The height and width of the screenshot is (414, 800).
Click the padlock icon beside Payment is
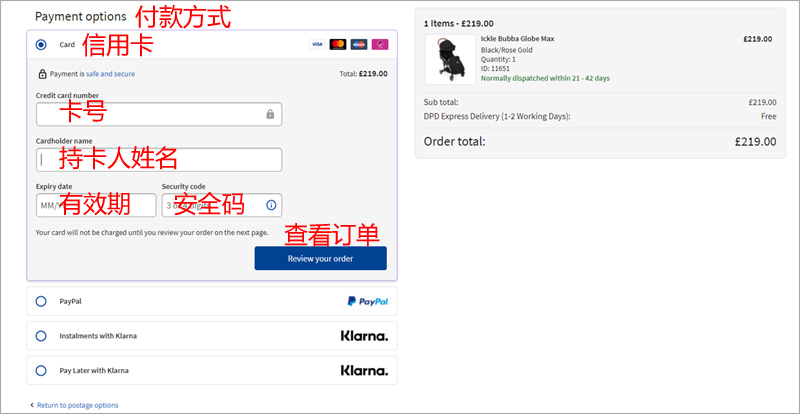42,74
